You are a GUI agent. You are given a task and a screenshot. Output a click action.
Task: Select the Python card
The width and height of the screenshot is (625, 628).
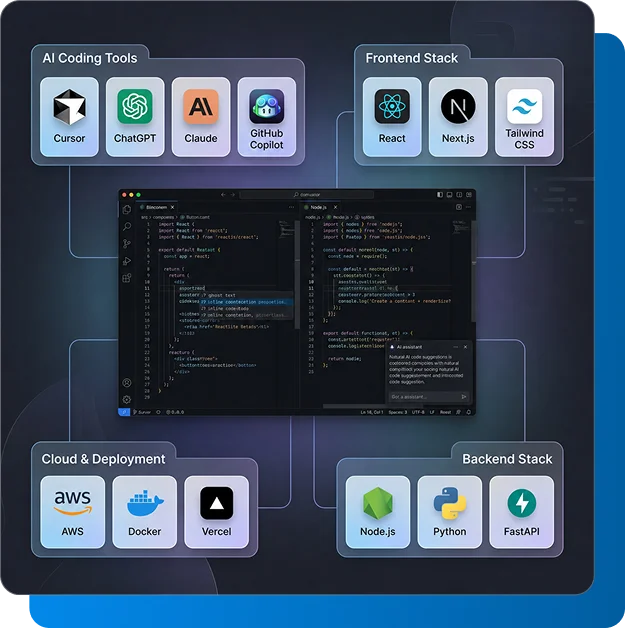[450, 512]
